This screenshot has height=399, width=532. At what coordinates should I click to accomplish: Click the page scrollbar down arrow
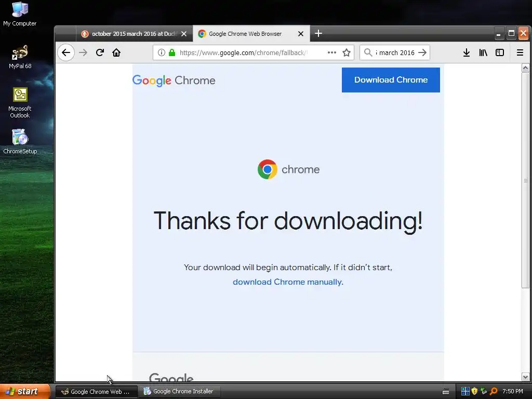pyautogui.click(x=526, y=377)
